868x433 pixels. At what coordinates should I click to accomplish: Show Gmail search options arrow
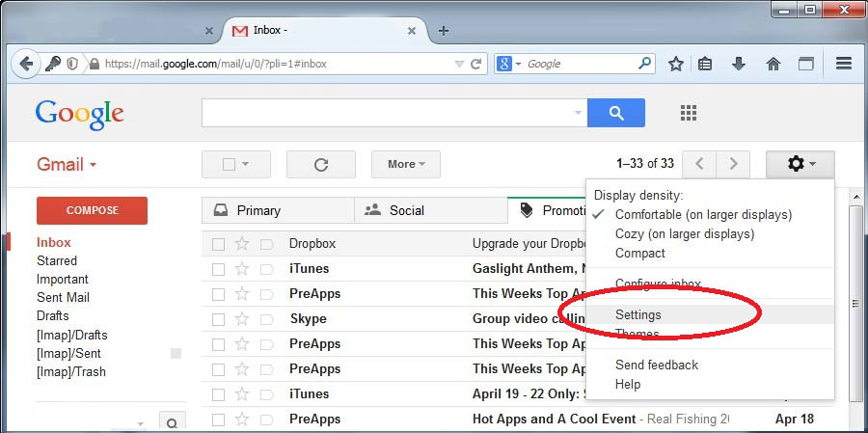(578, 113)
